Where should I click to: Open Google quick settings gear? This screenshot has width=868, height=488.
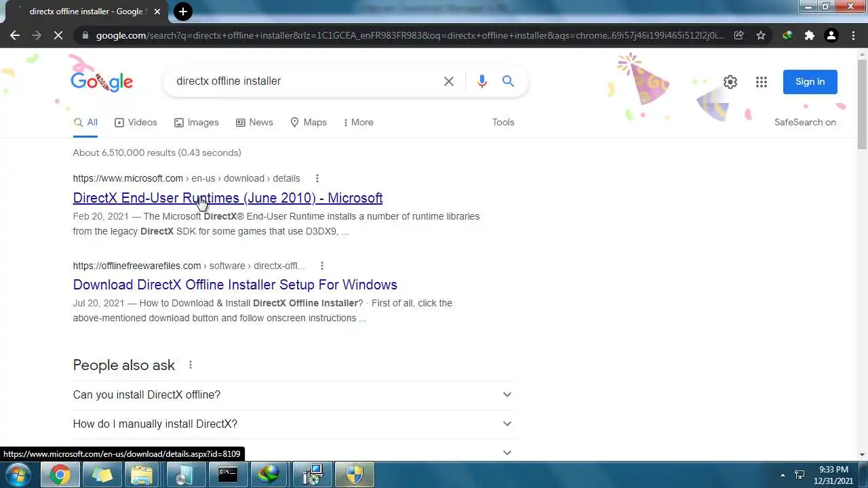[730, 82]
